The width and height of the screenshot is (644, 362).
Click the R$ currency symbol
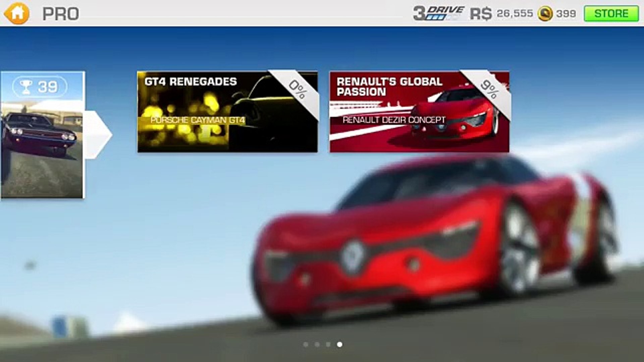point(480,14)
